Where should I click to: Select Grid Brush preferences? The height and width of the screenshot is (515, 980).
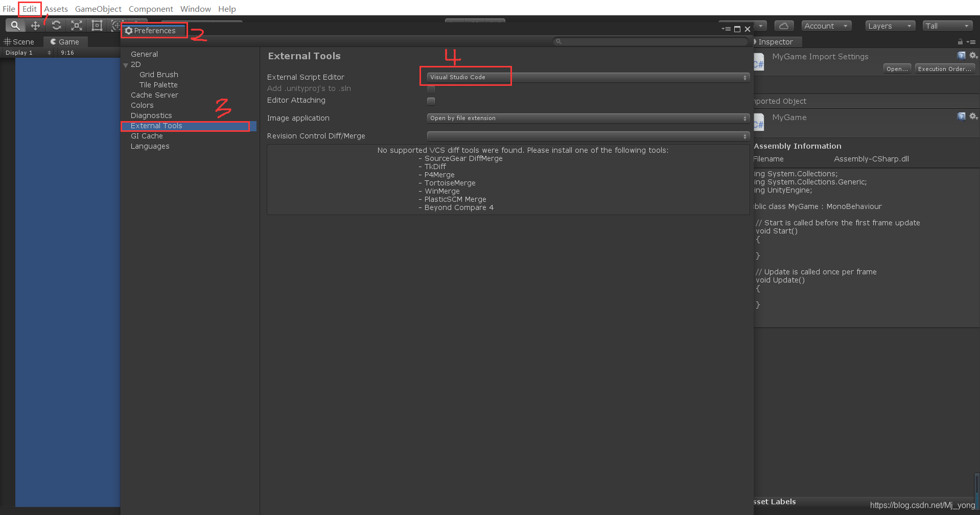tap(159, 75)
